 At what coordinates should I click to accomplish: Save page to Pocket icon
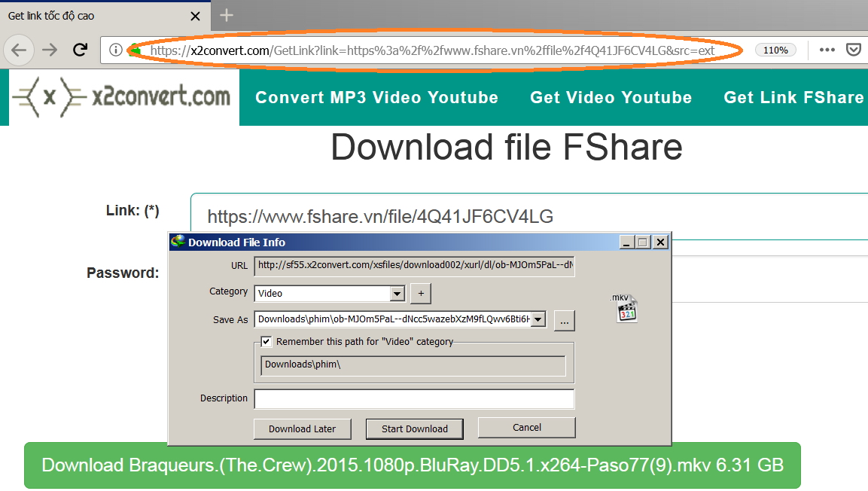[854, 50]
